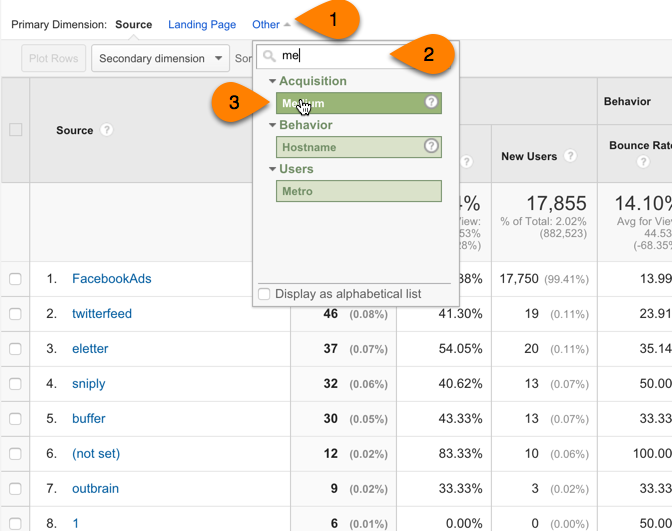Collapse the Users group in dropdown
Image resolution: width=672 pixels, height=531 pixels.
pos(273,169)
